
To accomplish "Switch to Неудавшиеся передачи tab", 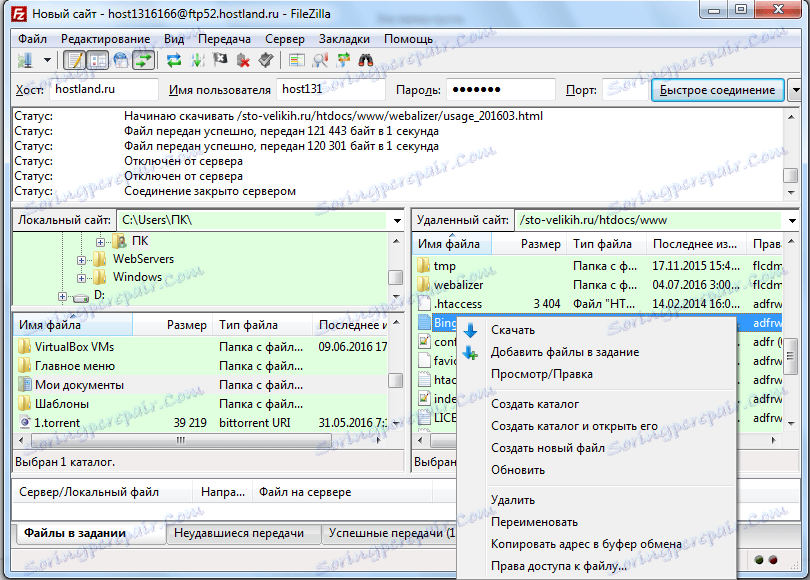I will (242, 534).
